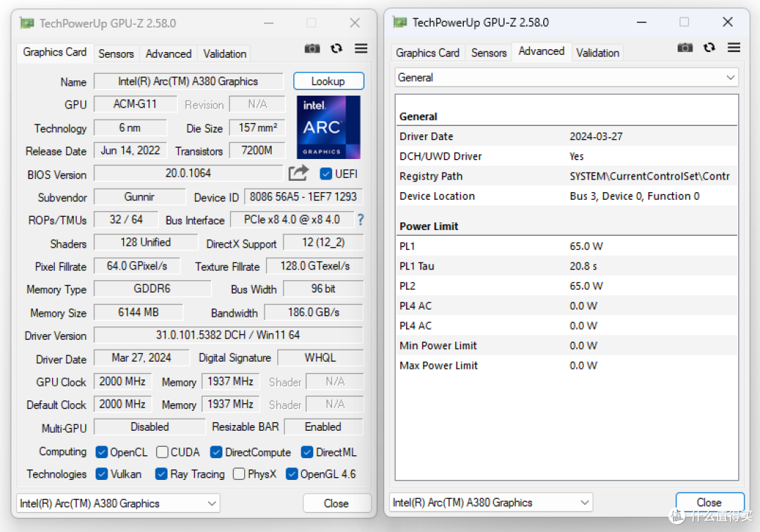Screen dimensions: 760x532
Task: Switch to the Sensors tab
Action: (x=116, y=53)
